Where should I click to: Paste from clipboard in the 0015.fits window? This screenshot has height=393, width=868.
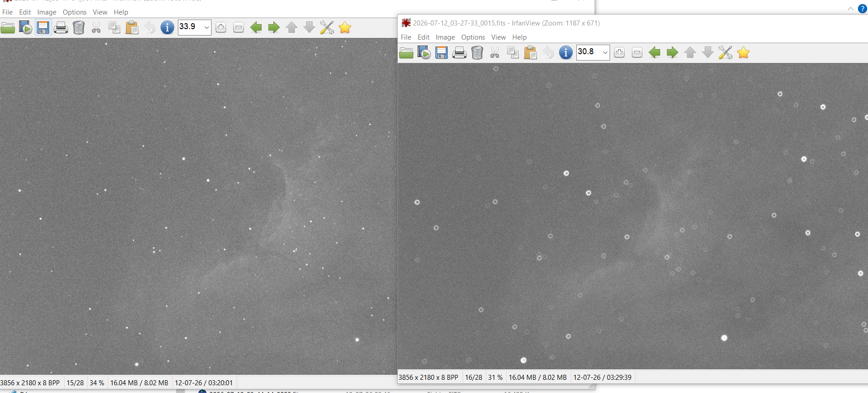tap(530, 53)
